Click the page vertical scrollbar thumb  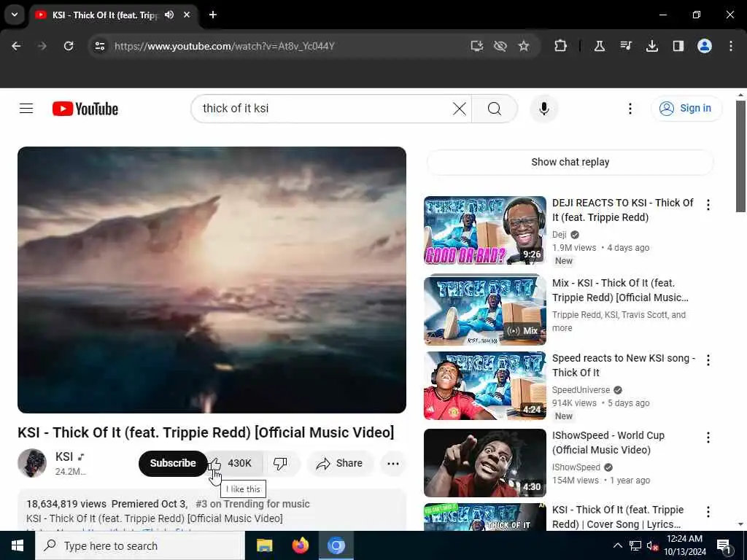coord(740,156)
